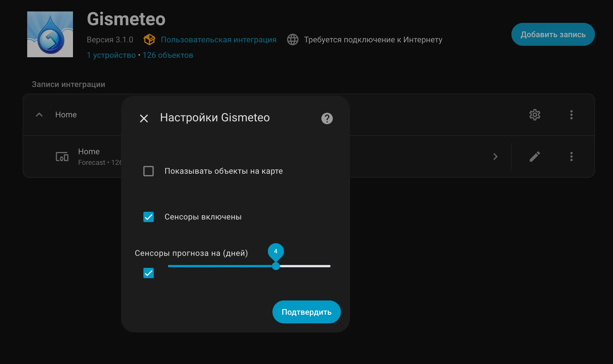The image size is (613, 364).
Task: Click the forecast days slider handle
Action: (276, 266)
